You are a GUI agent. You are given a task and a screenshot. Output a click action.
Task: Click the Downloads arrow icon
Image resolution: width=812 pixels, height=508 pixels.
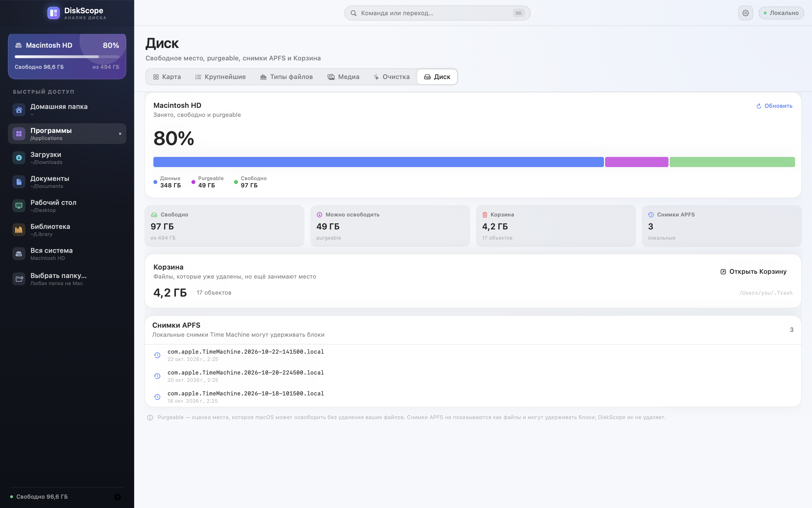19,157
